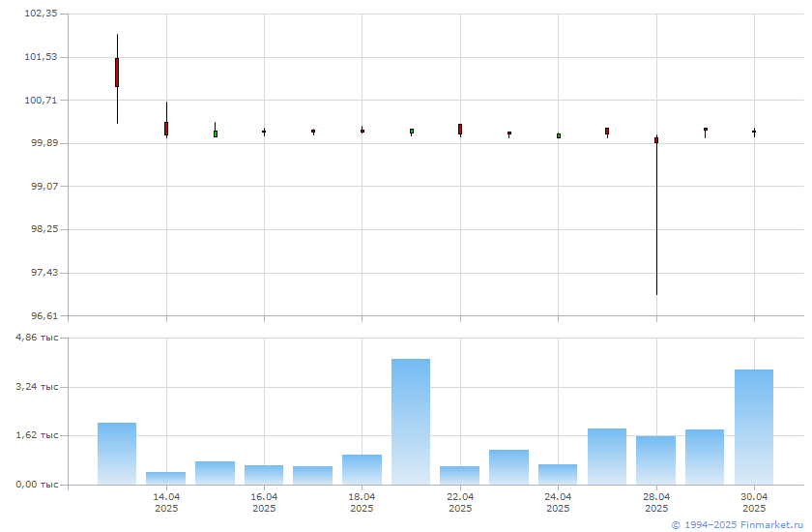Select the 100,71 price axis label
The height and width of the screenshot is (532, 812).
41,100
